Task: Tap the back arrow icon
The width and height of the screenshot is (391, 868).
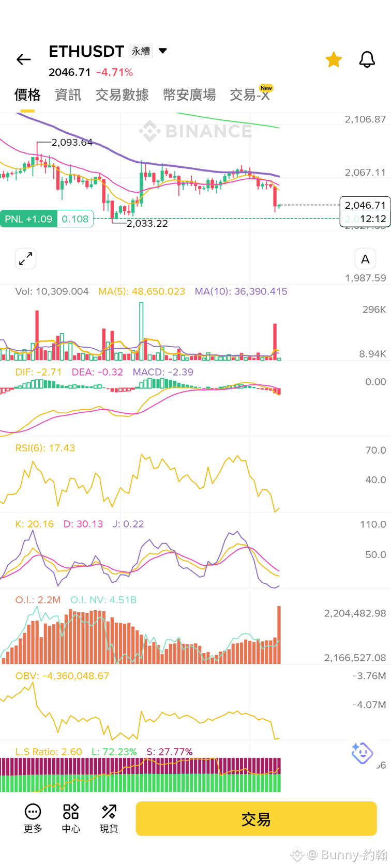Action: coord(24,60)
